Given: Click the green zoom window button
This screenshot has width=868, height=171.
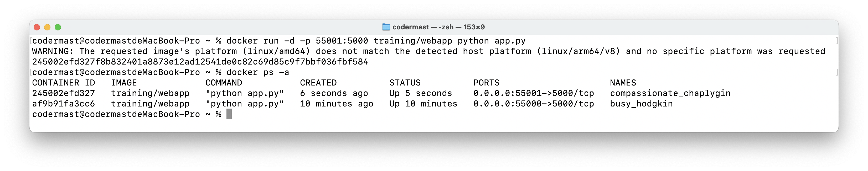Looking at the screenshot, I should click(58, 27).
